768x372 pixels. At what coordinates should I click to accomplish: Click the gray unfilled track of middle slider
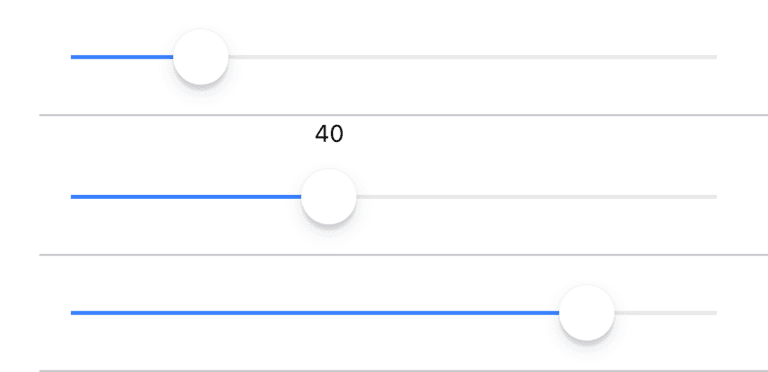(536, 197)
